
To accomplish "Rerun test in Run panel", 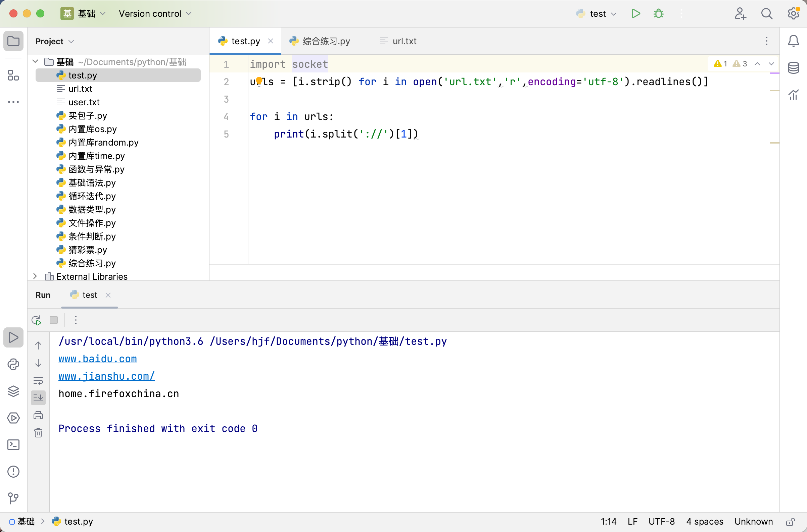I will point(36,320).
